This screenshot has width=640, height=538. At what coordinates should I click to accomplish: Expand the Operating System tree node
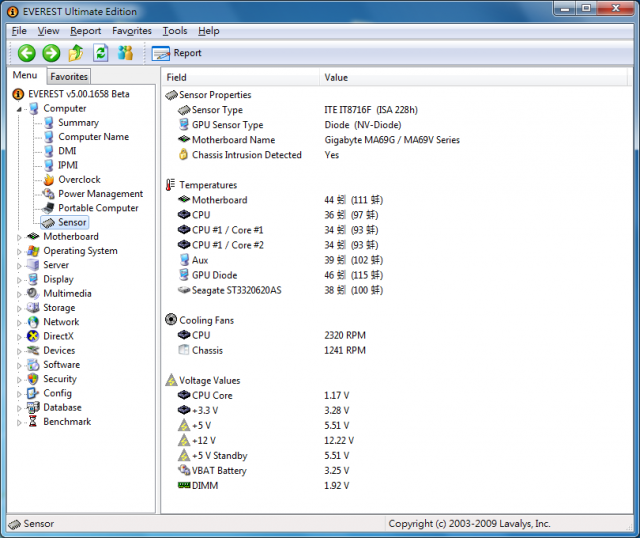[x=19, y=251]
